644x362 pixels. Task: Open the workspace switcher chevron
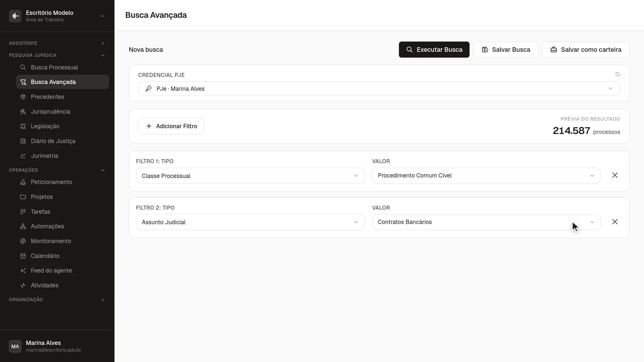(102, 16)
